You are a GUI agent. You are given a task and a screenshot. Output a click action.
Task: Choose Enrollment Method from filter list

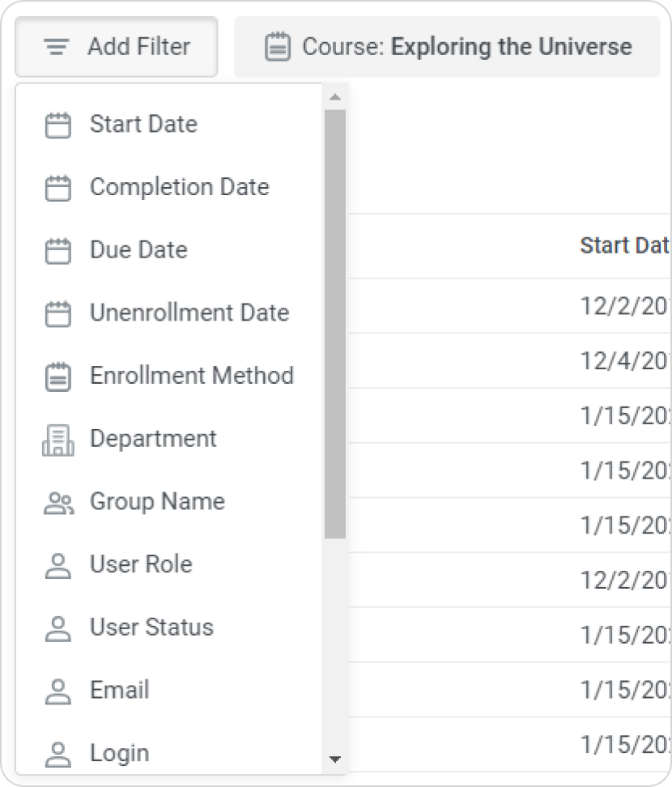(191, 376)
